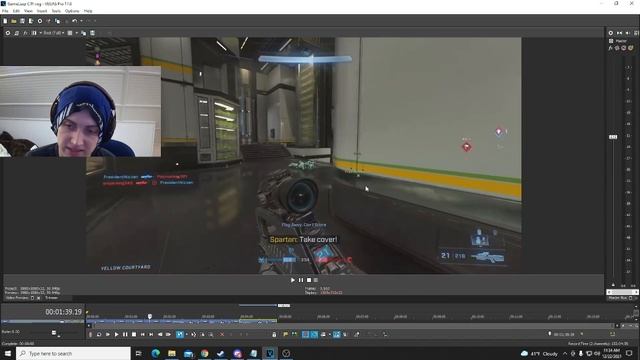Screen dimensions: 640x360
Task: Open Project Properties from the main toolbar
Action: click(40, 21)
